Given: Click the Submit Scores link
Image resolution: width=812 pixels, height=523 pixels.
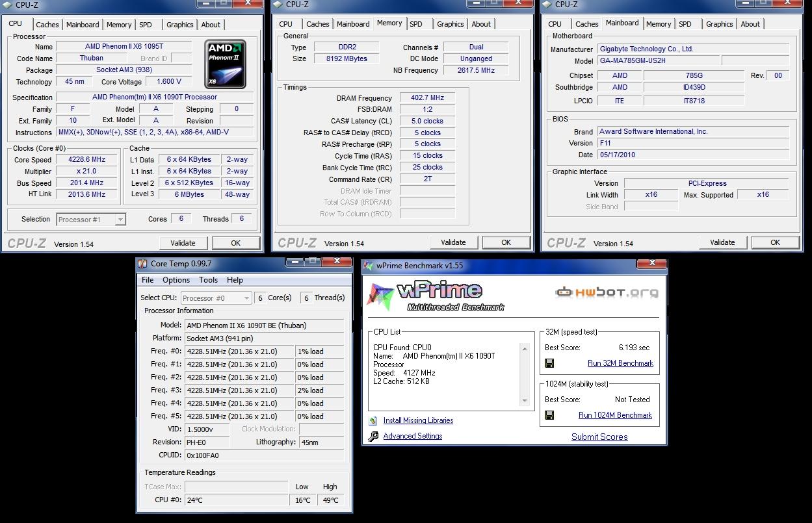Looking at the screenshot, I should (599, 437).
